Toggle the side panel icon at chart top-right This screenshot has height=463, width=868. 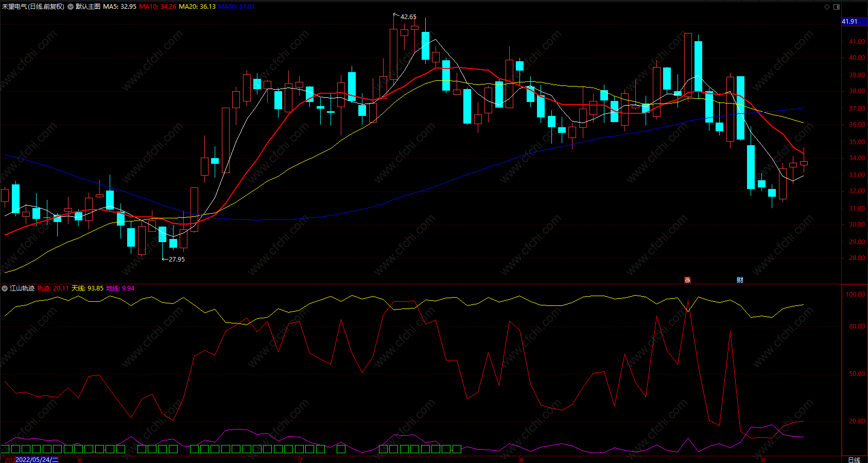pos(837,7)
